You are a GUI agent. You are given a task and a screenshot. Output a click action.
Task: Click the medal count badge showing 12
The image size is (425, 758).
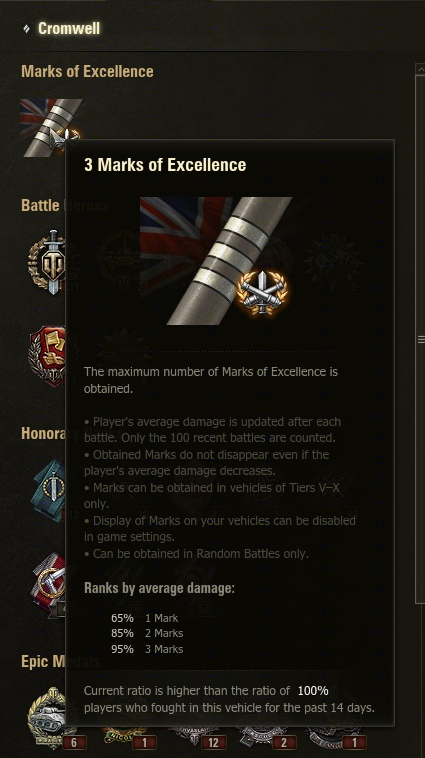pyautogui.click(x=214, y=743)
